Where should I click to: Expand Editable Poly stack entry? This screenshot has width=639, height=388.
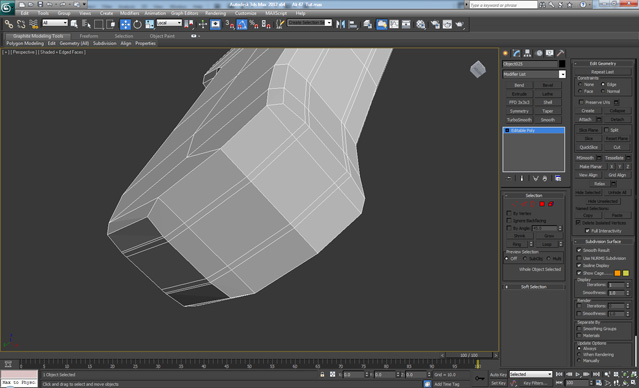507,130
